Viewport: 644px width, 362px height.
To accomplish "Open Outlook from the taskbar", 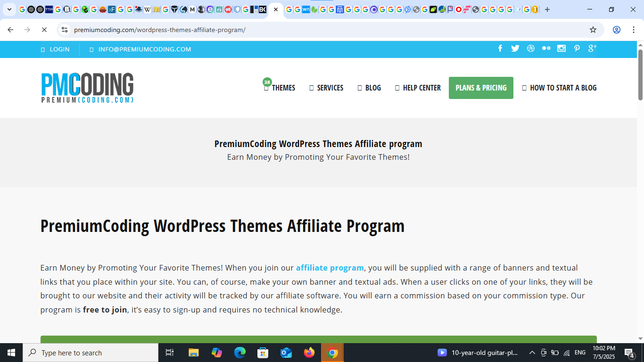I will tap(286, 353).
